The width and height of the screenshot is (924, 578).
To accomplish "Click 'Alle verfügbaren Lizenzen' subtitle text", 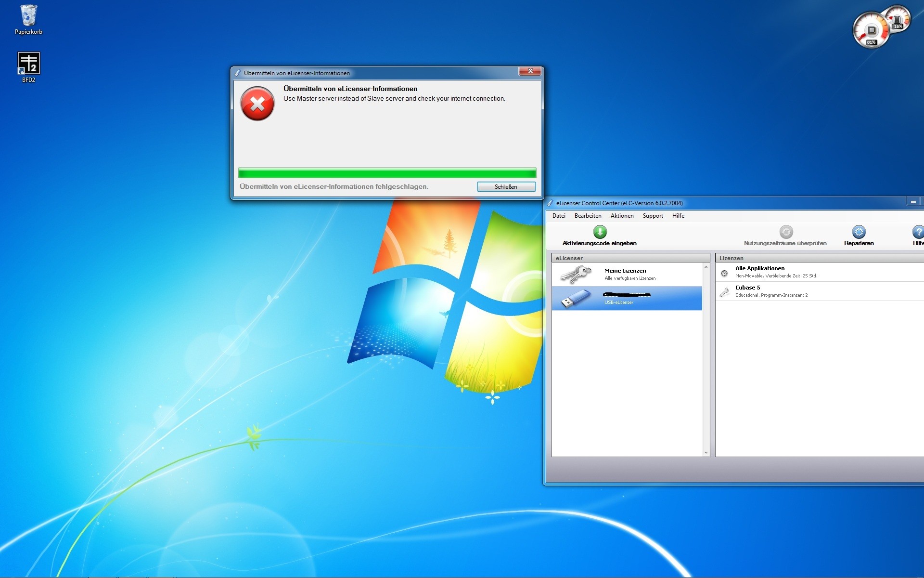I will coord(630,278).
